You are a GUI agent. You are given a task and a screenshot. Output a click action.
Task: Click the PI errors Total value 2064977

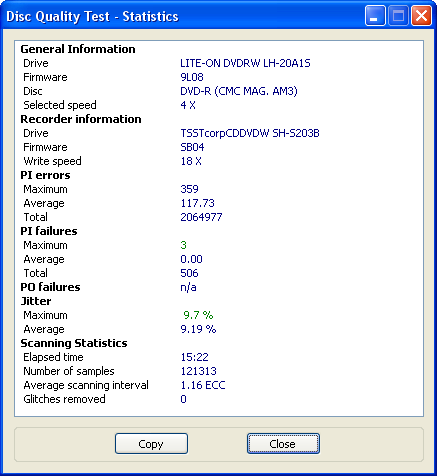(201, 217)
